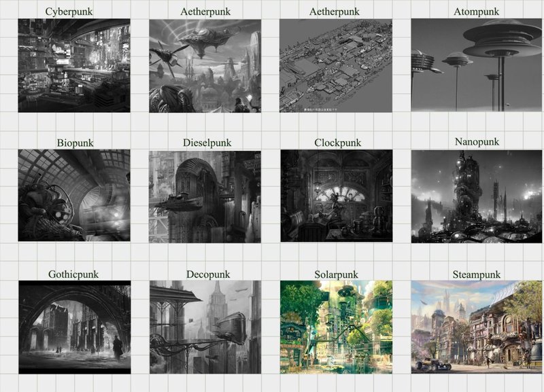Click the colorful Solarpunk green city image
This screenshot has height=392, width=544.
[336, 327]
